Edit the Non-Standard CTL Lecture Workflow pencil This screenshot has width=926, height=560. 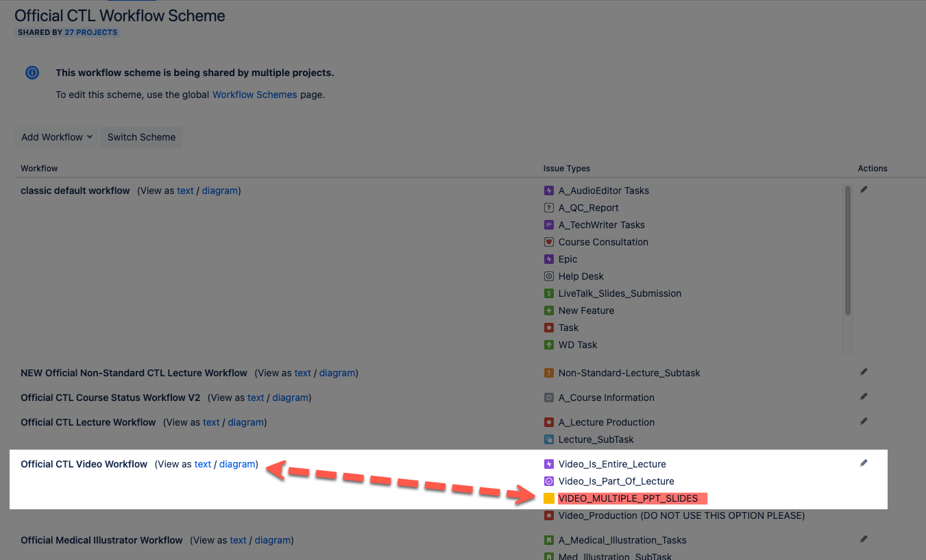coord(864,372)
